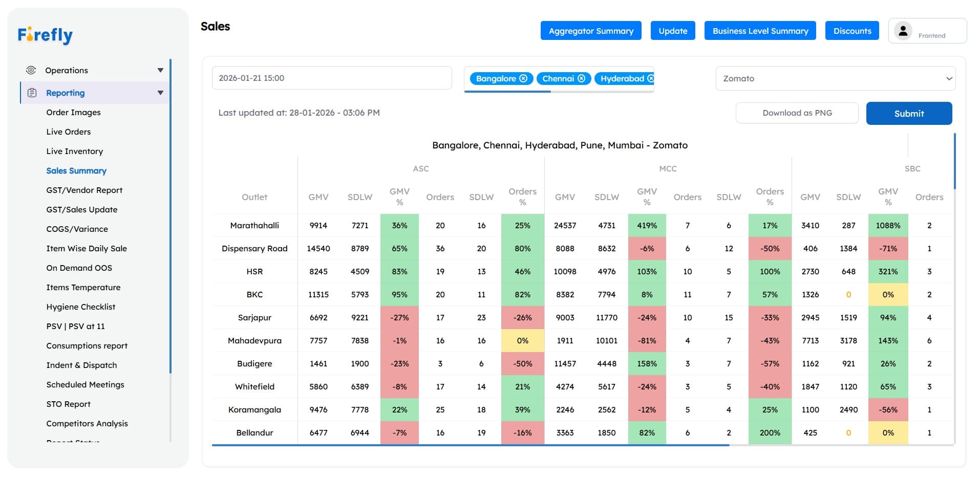980x478 pixels.
Task: Click the date-time input field
Action: [x=331, y=78]
